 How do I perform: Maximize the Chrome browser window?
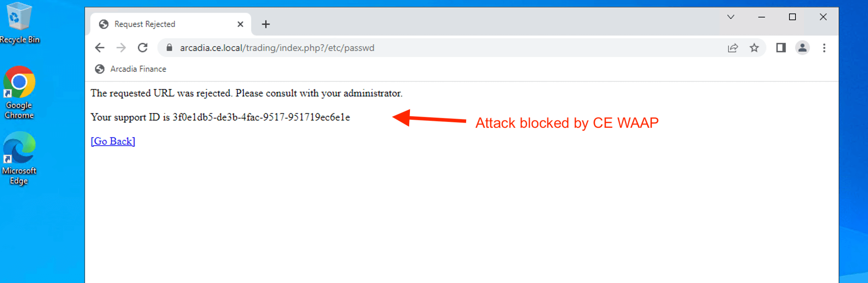792,17
